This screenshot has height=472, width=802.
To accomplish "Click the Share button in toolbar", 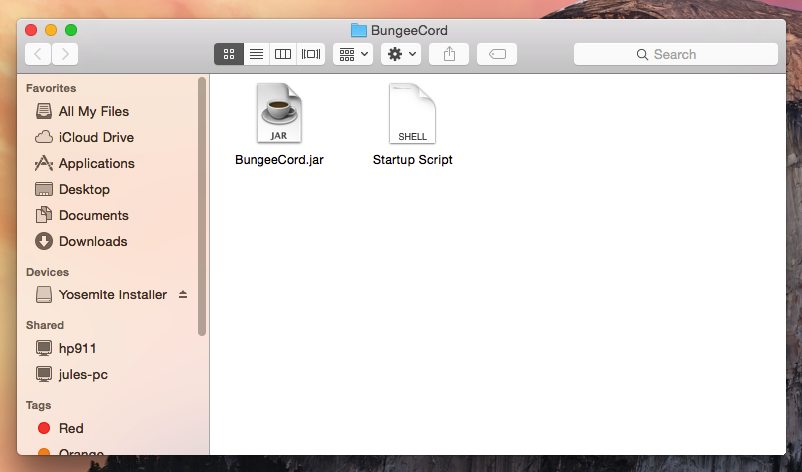I will [449, 54].
